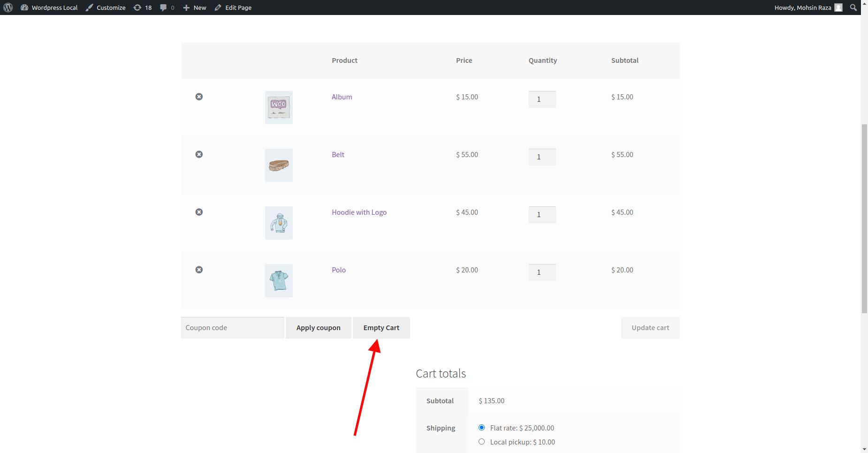The width and height of the screenshot is (868, 453).
Task: Click the user avatar in admin bar
Action: 838,8
